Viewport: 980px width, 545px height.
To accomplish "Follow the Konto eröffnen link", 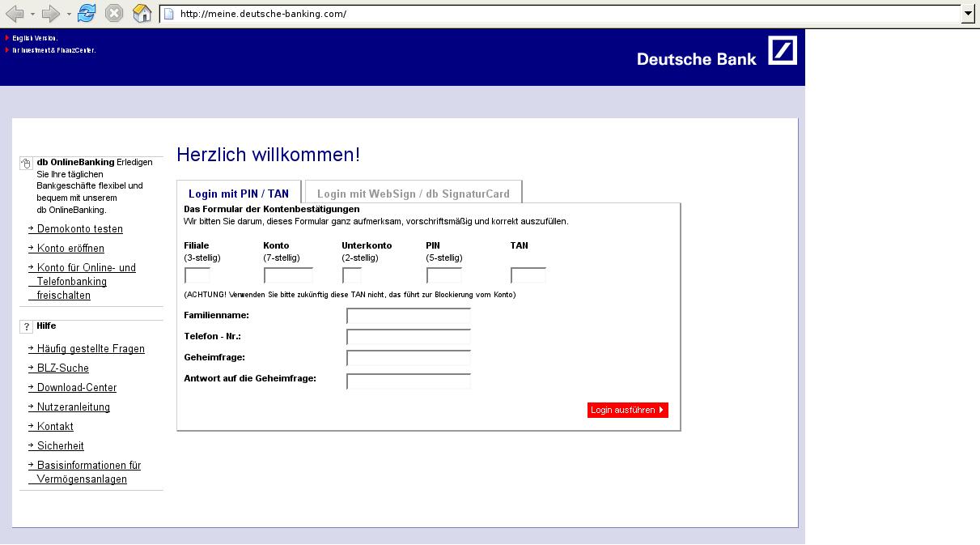I will pyautogui.click(x=70, y=249).
